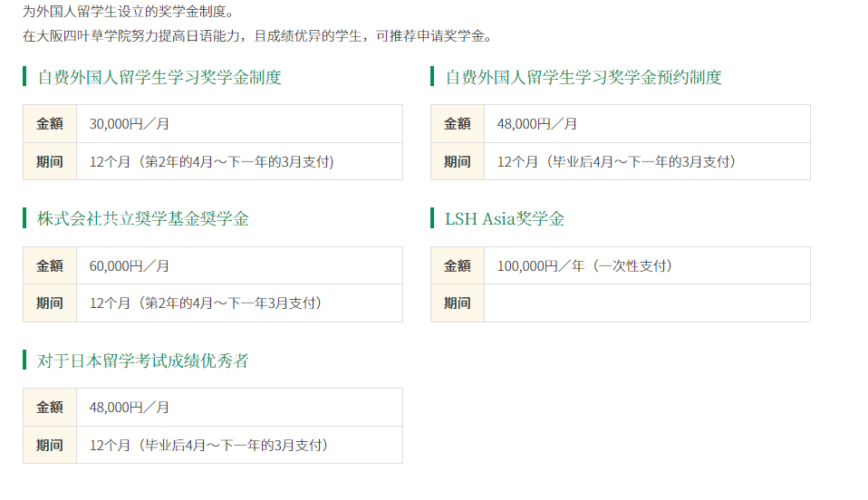
Task: Click the 金额 label in the 对于日本留学考试成绩优秀者 table
Action: click(x=49, y=407)
